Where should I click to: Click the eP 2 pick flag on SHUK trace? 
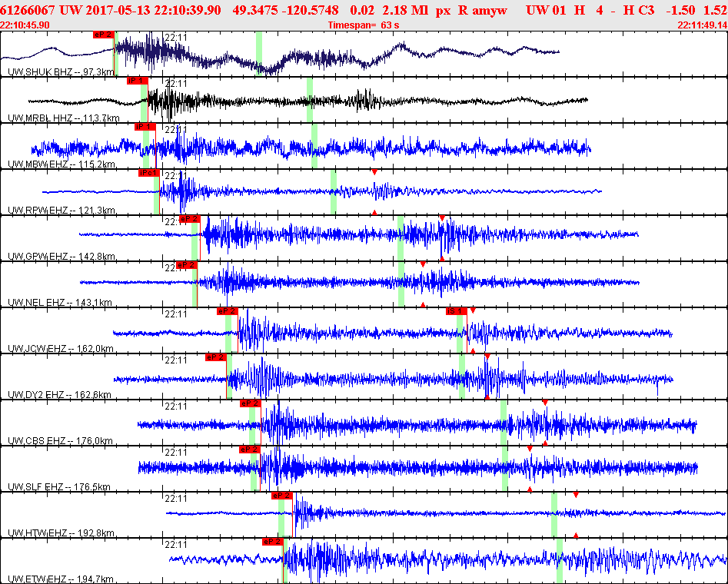pyautogui.click(x=104, y=35)
